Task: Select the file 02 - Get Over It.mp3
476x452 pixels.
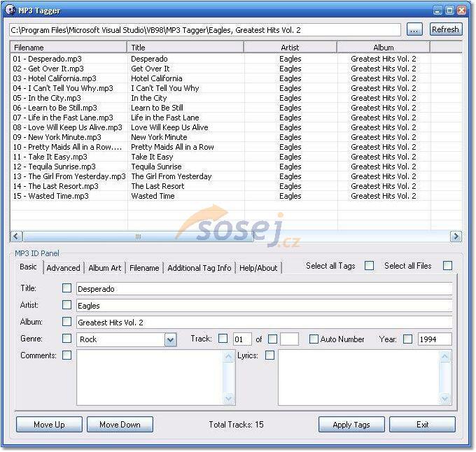Action: [48, 69]
